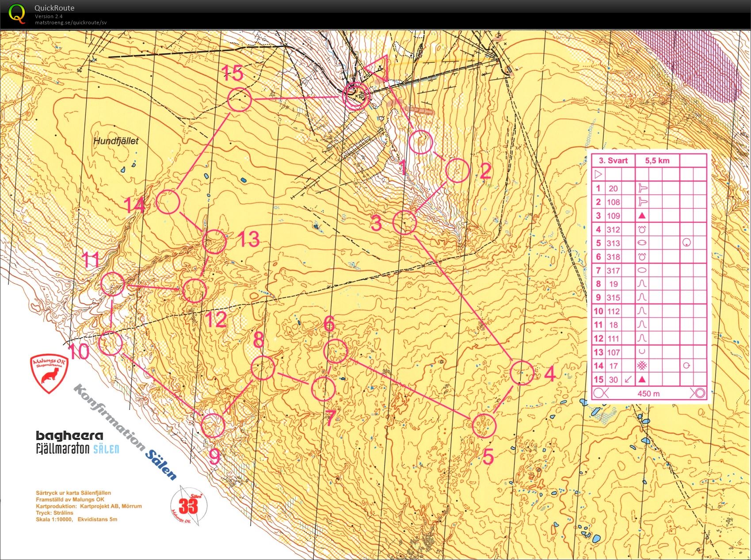Click the crosshatch symbol in row 14
The width and height of the screenshot is (751, 560).
click(x=642, y=366)
